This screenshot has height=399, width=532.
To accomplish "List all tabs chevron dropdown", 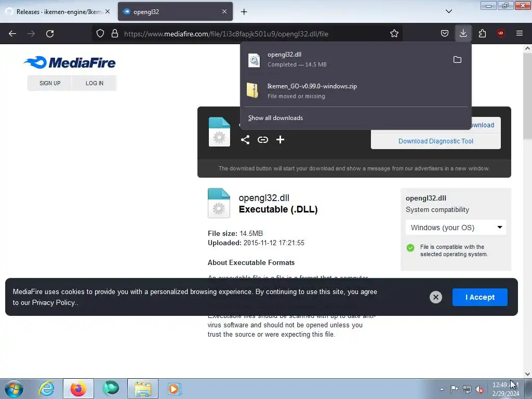I will (x=448, y=11).
